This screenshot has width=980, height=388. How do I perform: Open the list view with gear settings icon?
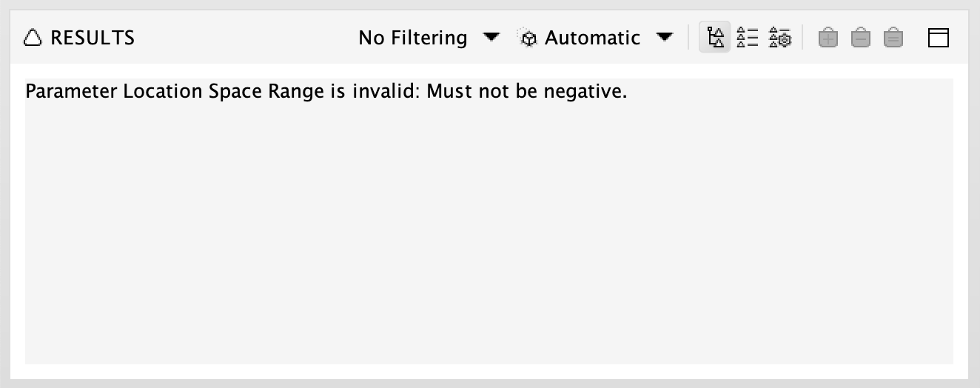pyautogui.click(x=780, y=37)
